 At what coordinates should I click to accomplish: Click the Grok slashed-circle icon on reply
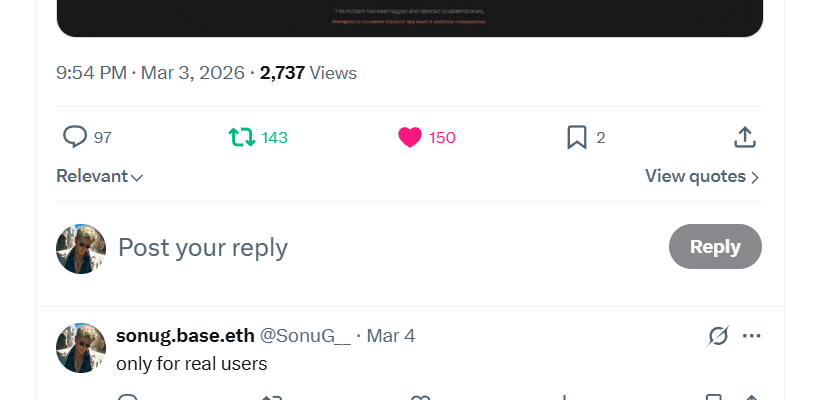coord(718,336)
